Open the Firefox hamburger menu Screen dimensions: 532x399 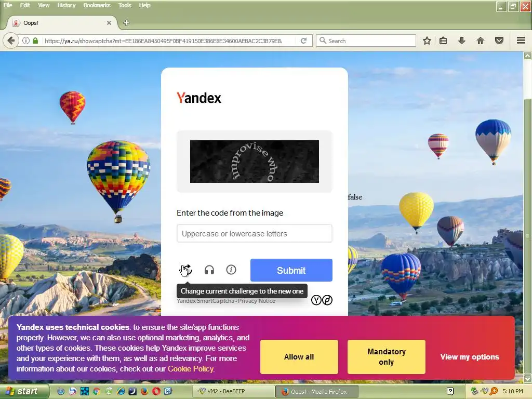pyautogui.click(x=521, y=41)
